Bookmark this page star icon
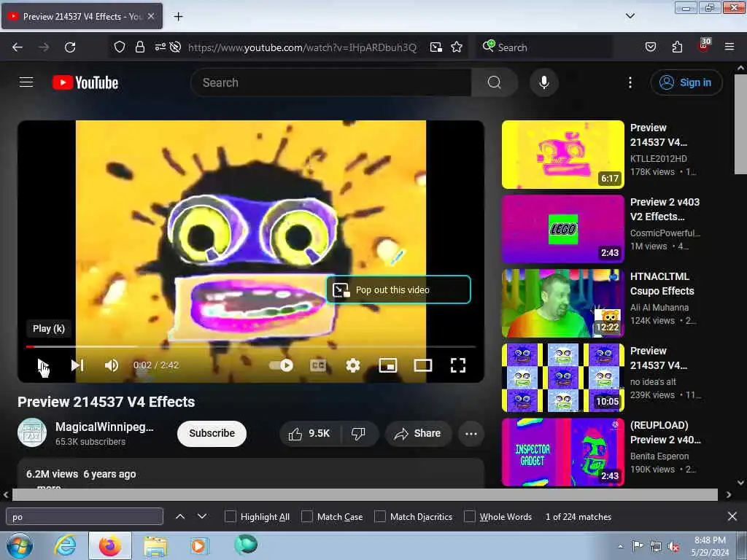 pos(457,47)
